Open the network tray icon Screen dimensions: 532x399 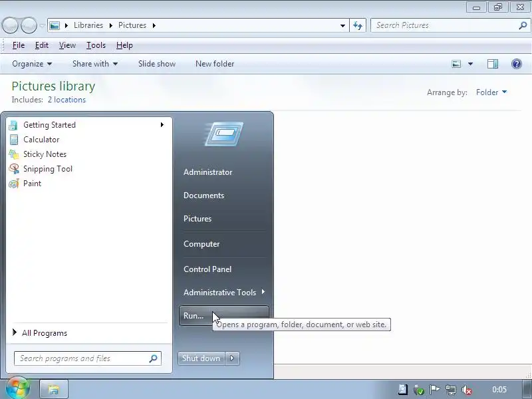coord(451,390)
